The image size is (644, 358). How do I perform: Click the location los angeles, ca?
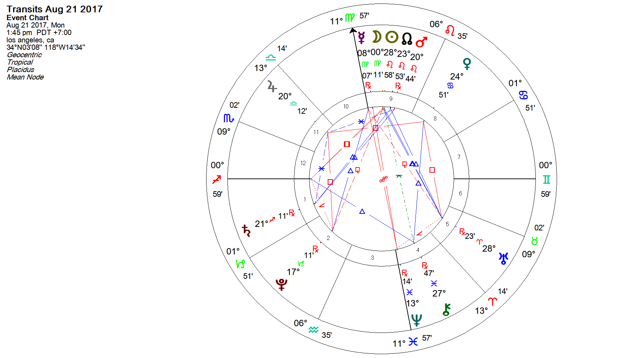point(30,40)
